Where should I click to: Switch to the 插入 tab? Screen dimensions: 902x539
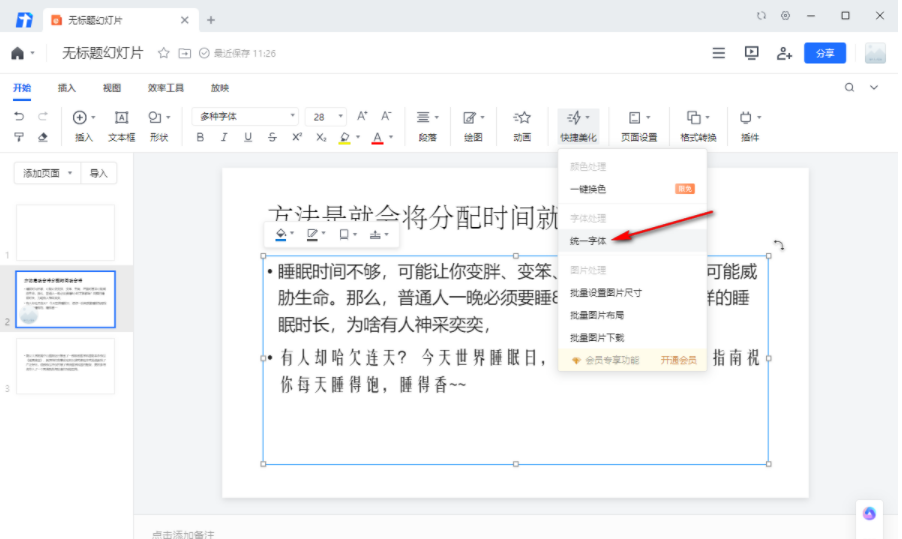(x=67, y=88)
